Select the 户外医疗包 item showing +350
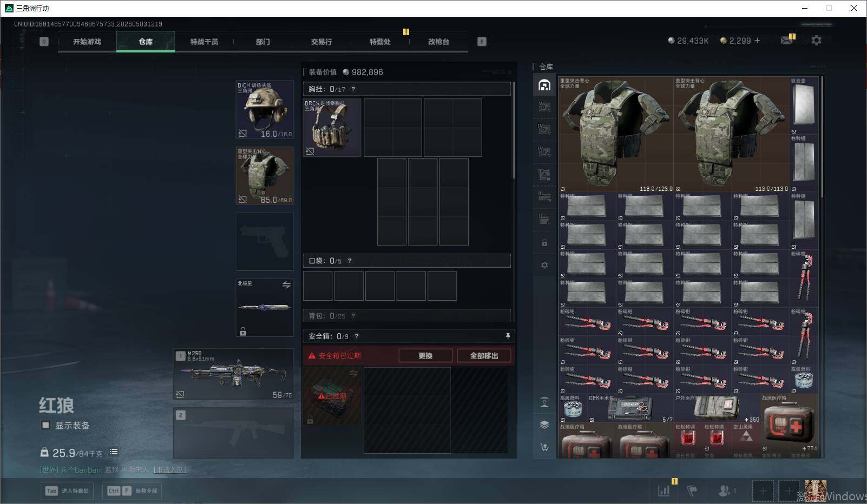Viewport: 867px width, 504px height. pyautogui.click(x=717, y=408)
